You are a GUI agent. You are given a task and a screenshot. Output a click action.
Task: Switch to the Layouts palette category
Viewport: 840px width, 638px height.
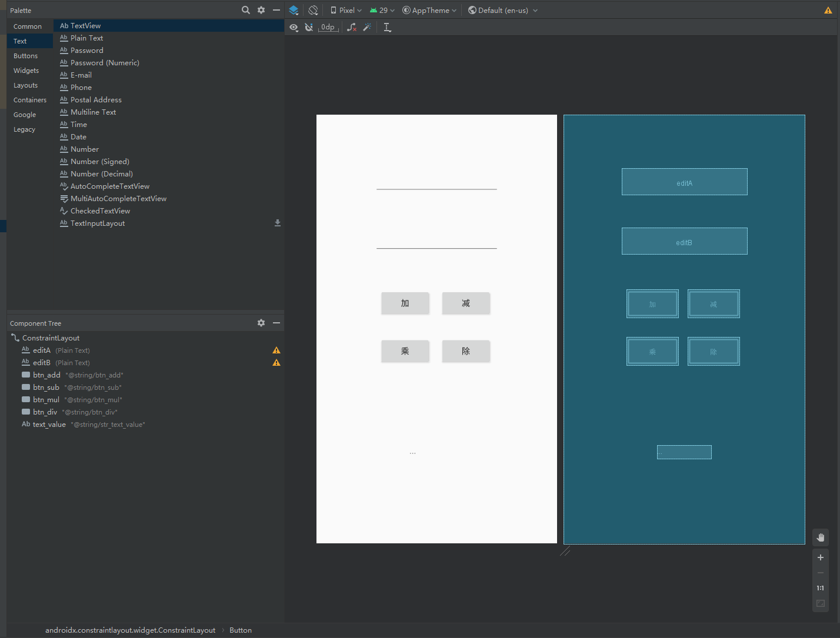(x=26, y=85)
